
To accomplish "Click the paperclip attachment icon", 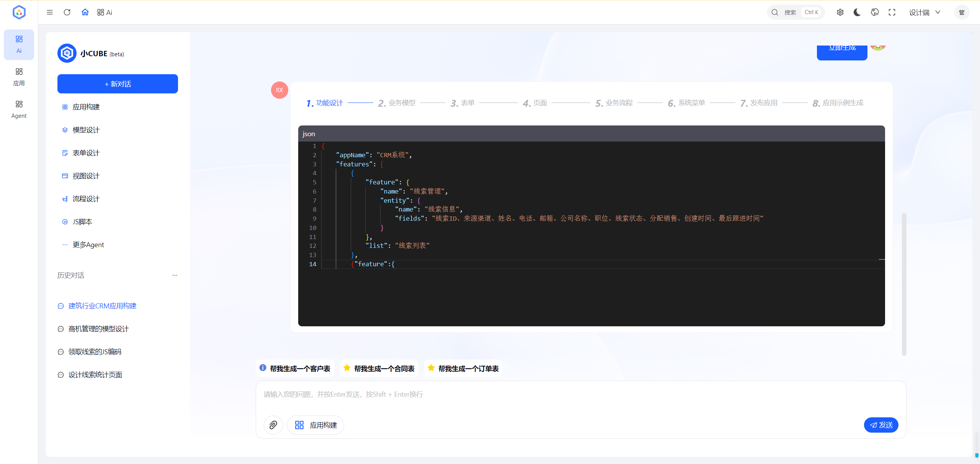I will click(273, 425).
